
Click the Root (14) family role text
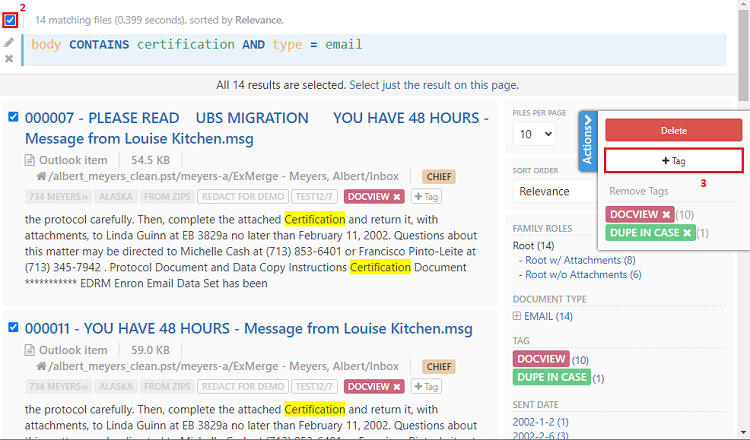[x=533, y=246]
